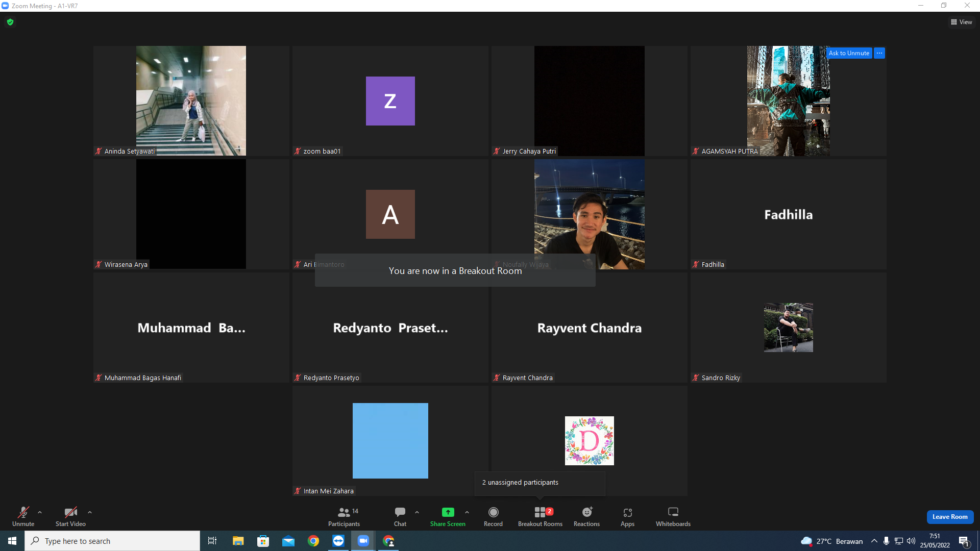Click the Zoom window title bar icon
This screenshot has height=551, width=980.
click(5, 6)
